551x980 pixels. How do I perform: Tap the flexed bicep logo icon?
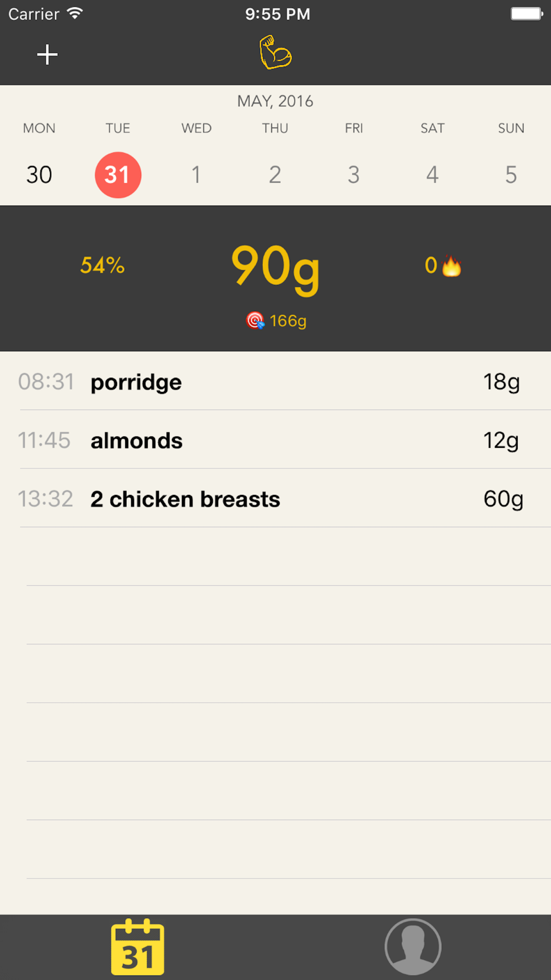click(x=275, y=53)
